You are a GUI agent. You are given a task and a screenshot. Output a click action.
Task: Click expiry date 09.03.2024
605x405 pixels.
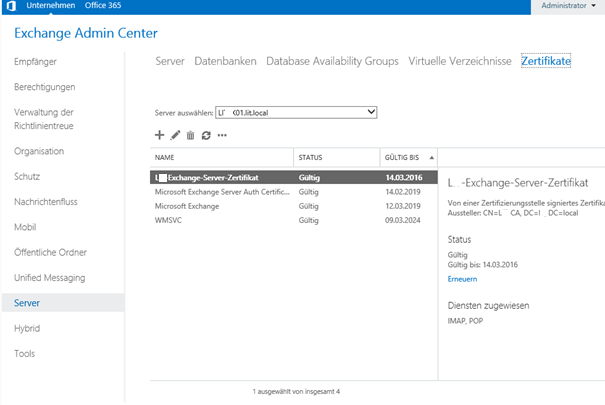coord(403,220)
